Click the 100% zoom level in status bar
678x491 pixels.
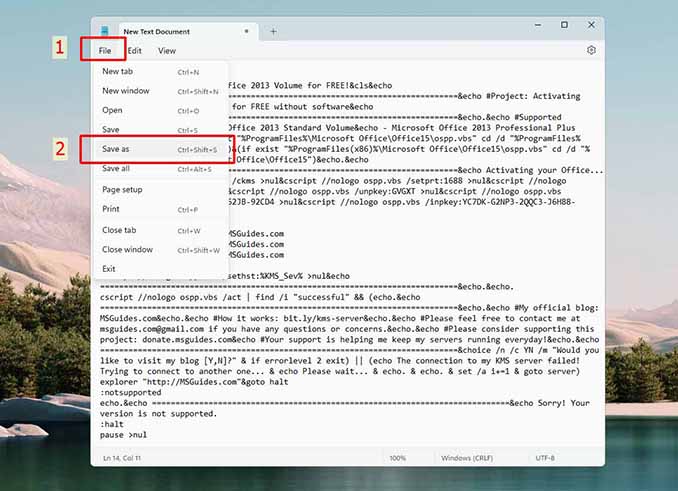click(397, 458)
